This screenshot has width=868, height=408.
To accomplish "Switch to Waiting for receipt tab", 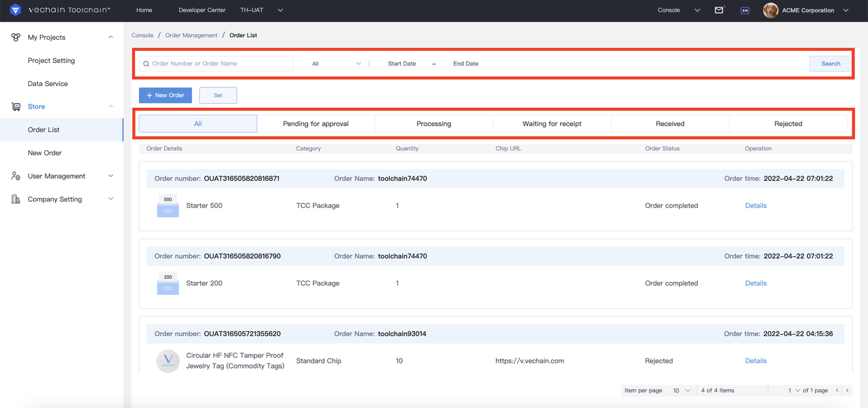I will (x=552, y=124).
